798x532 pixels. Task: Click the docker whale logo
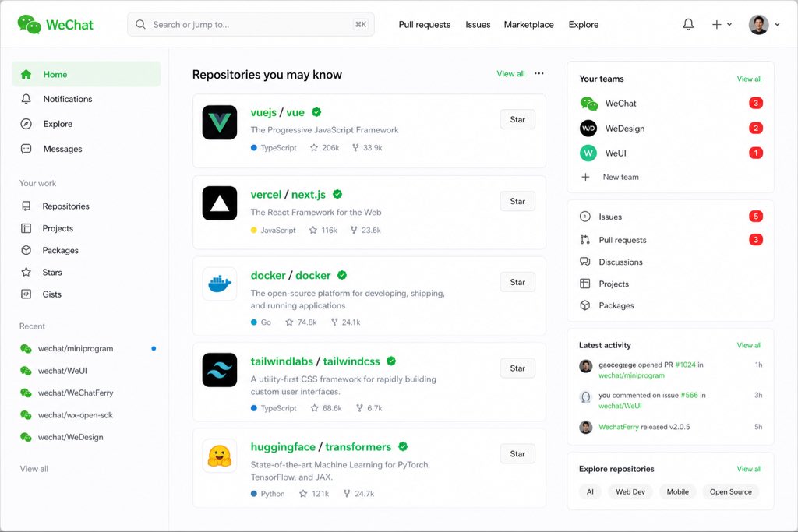tap(219, 284)
